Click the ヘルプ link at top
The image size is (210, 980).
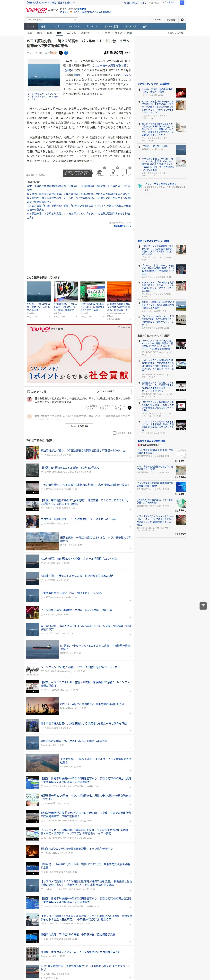pyautogui.click(x=143, y=3)
